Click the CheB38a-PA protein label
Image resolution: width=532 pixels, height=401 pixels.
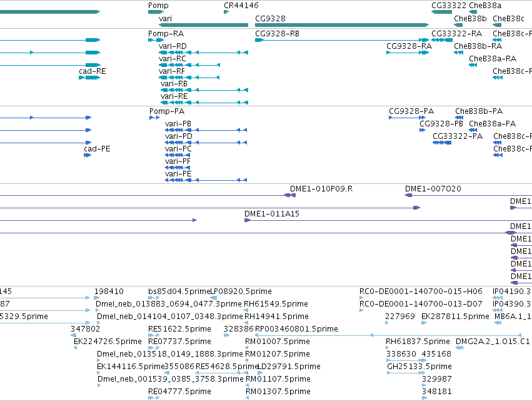[493, 124]
